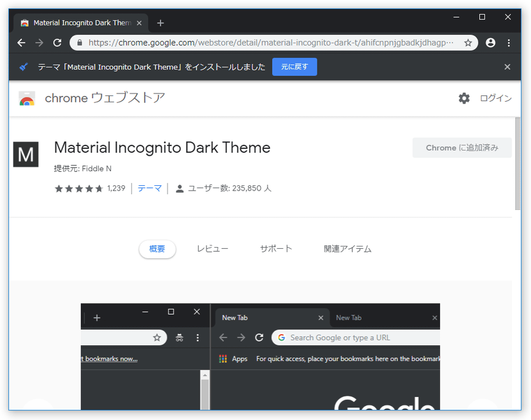Click the 元に戻す undo button
Screen dimensions: 531x420
point(295,66)
